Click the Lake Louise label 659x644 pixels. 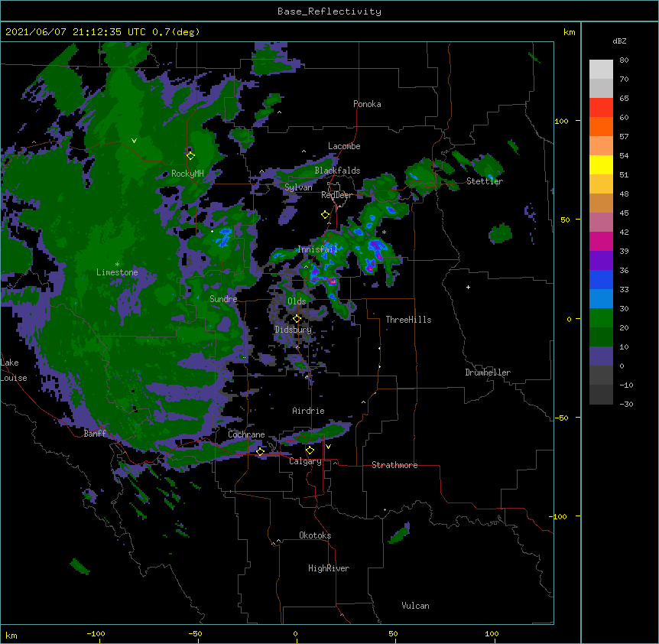coord(14,370)
